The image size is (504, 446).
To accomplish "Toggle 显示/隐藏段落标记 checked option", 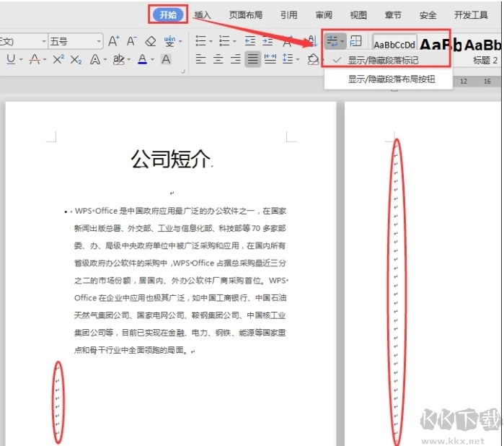I will [382, 61].
